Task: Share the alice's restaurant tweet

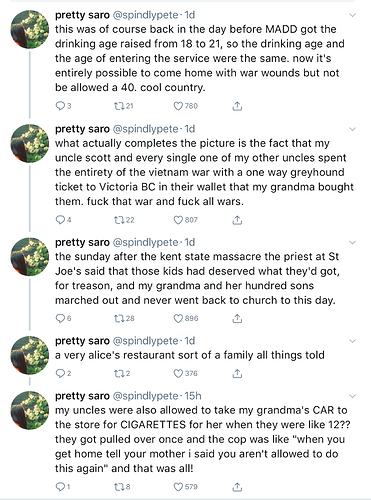Action: [x=237, y=373]
